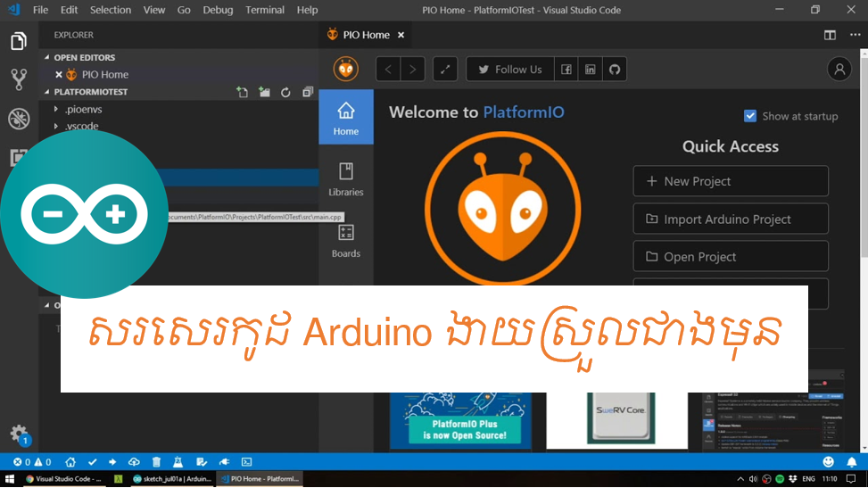Viewport: 868px width, 488px height.
Task: Open a new PlatformIO terminal
Action: tap(247, 462)
